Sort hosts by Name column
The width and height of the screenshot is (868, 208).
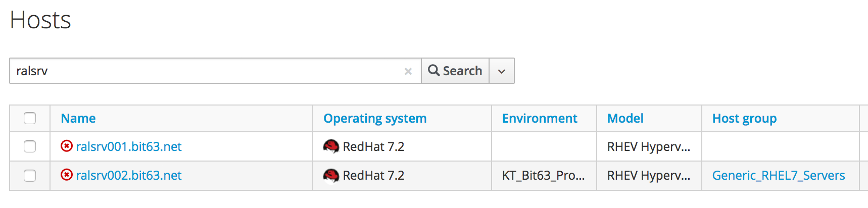[78, 118]
